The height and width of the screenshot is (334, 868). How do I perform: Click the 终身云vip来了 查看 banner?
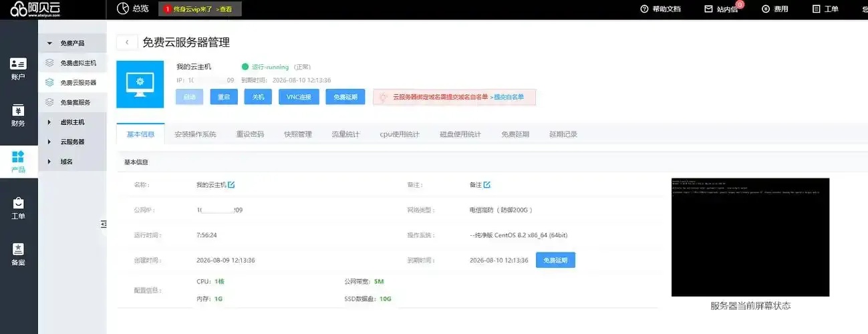[200, 9]
